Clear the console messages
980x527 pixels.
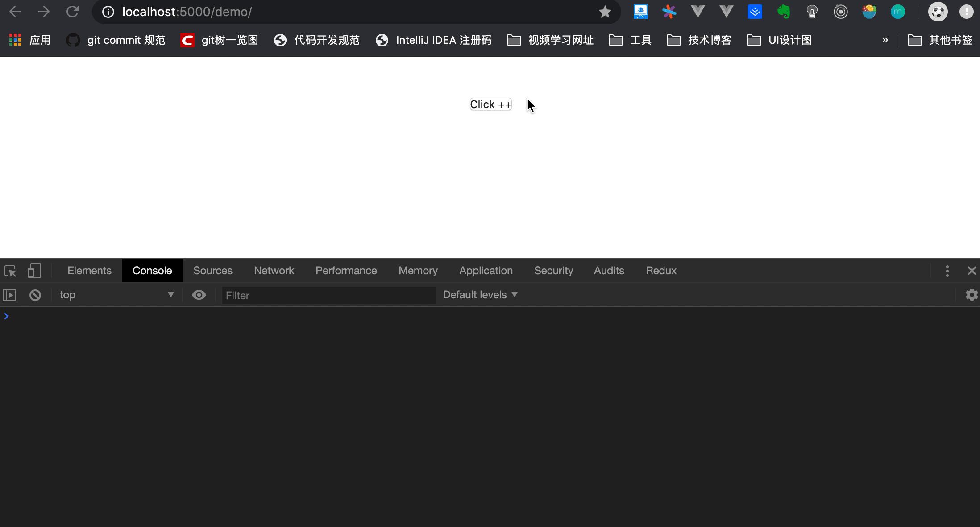(35, 295)
